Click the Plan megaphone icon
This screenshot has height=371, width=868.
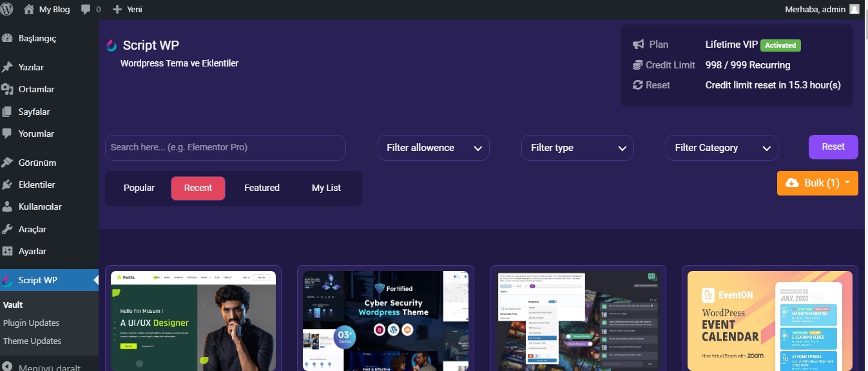point(639,45)
